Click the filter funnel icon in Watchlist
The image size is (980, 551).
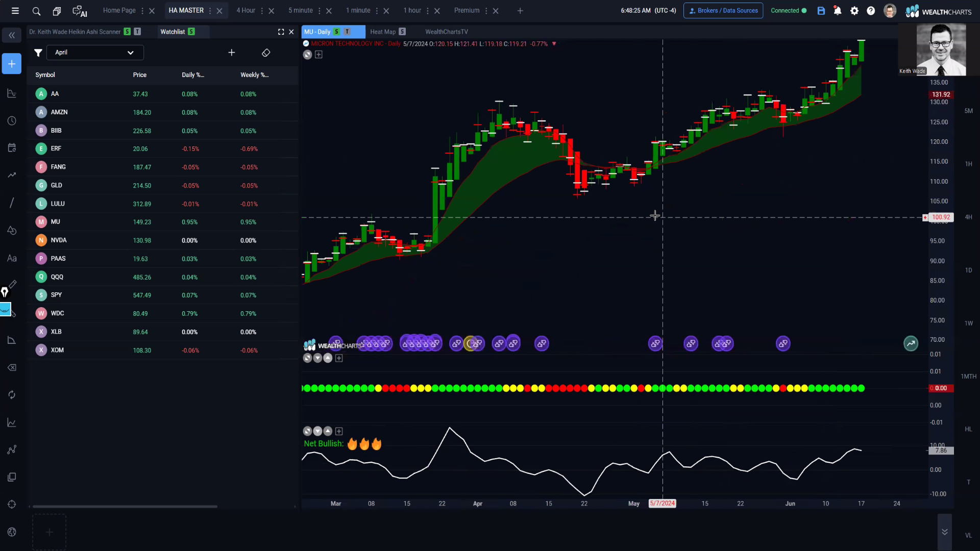(x=38, y=53)
